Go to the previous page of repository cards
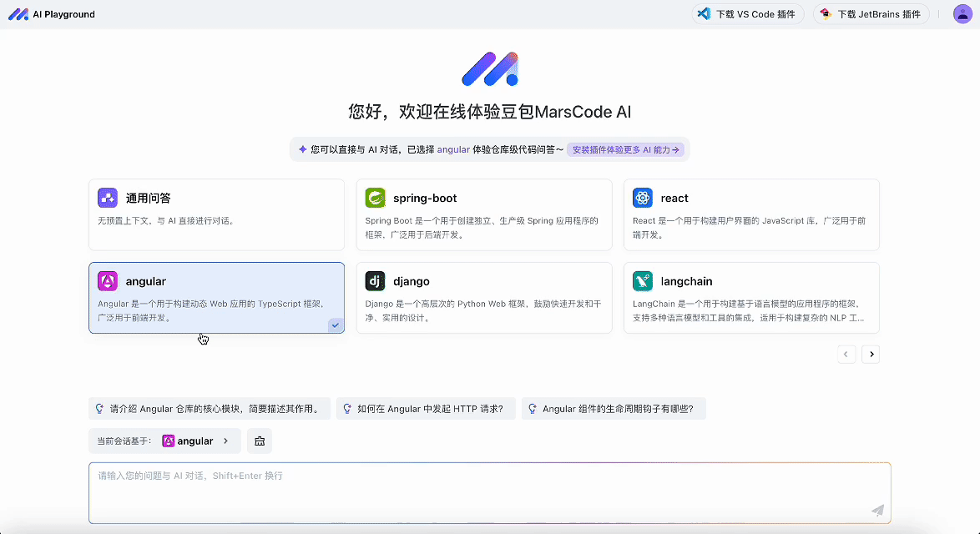The image size is (980, 534). coord(846,354)
